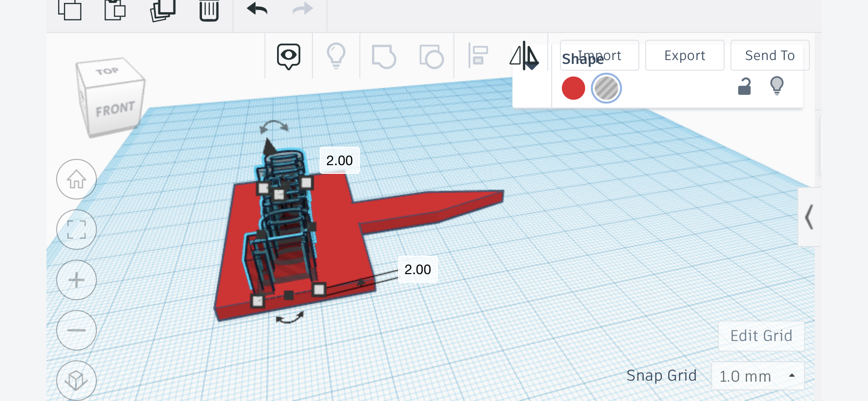The image size is (868, 401).
Task: Go to Home view
Action: (x=77, y=179)
